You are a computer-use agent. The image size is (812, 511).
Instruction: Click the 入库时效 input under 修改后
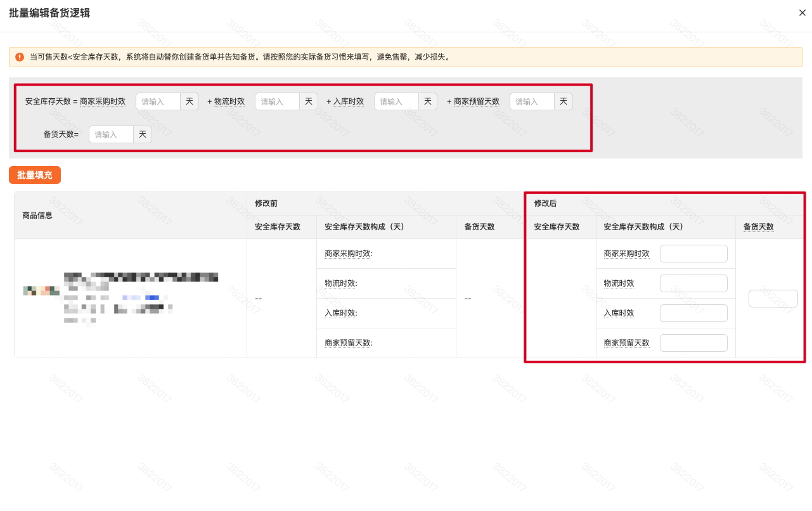[x=693, y=313]
